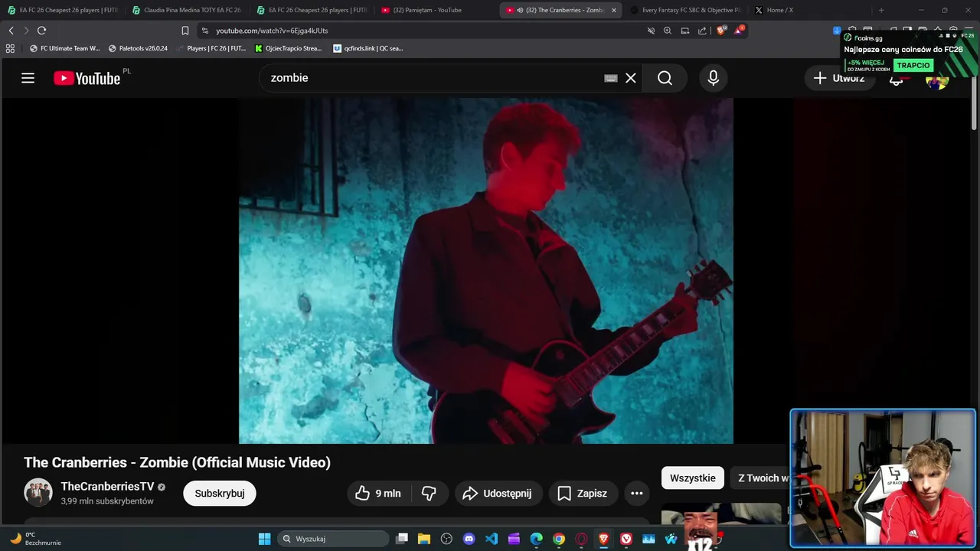Share the video via Udostępnij
The image size is (980, 551).
click(x=498, y=494)
